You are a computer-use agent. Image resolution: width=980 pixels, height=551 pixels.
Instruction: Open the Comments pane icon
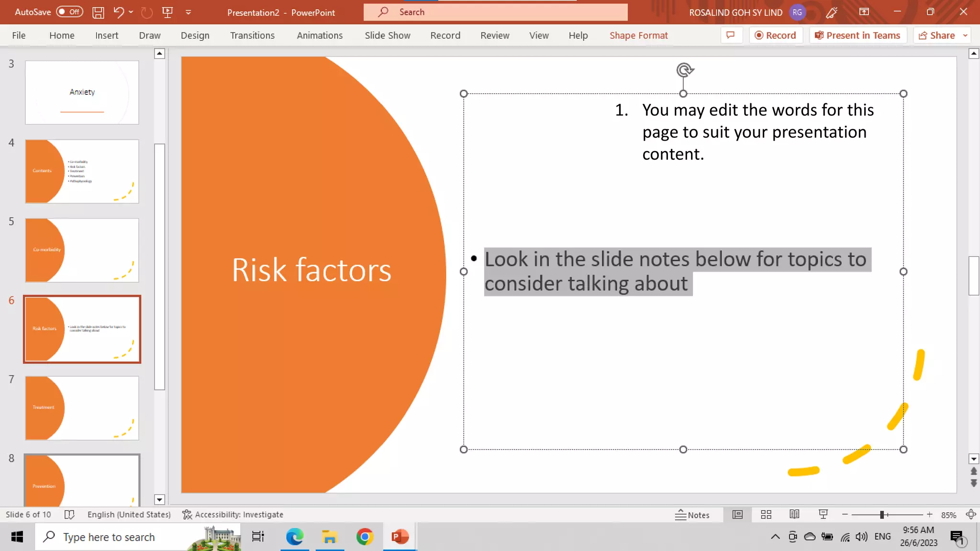click(x=730, y=35)
